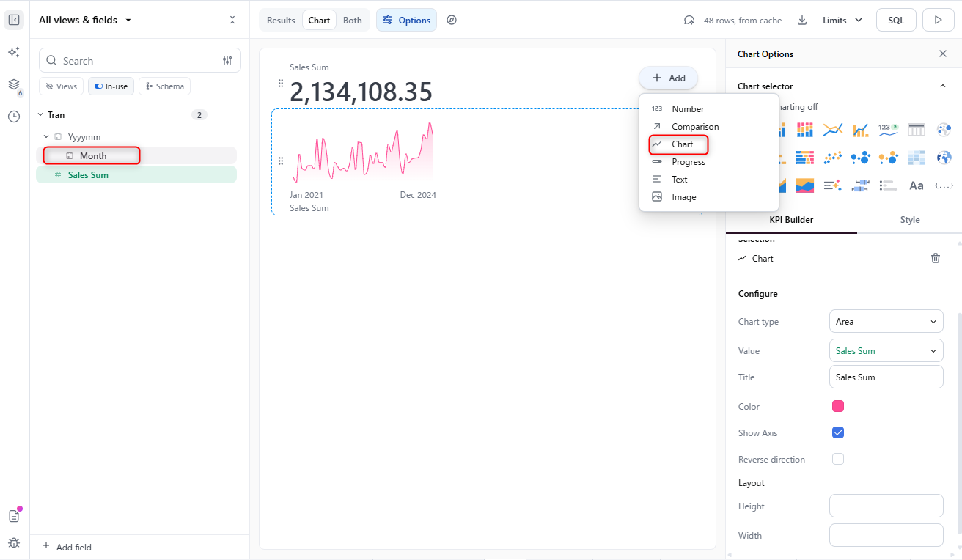Screen dimensions: 962x560
Task: Enable the Reverse direction checkbox
Action: (838, 460)
